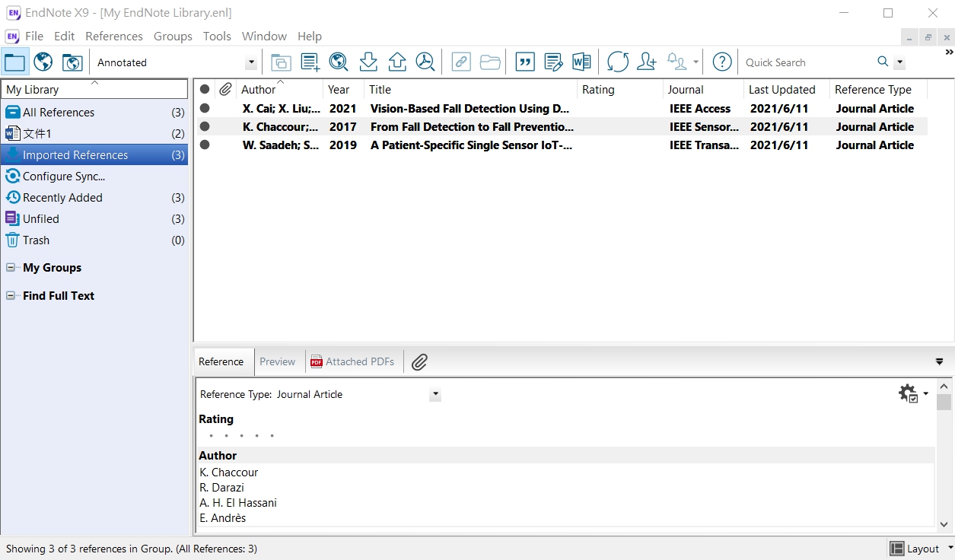
Task: Switch to the Attached PDFs tab
Action: [352, 361]
